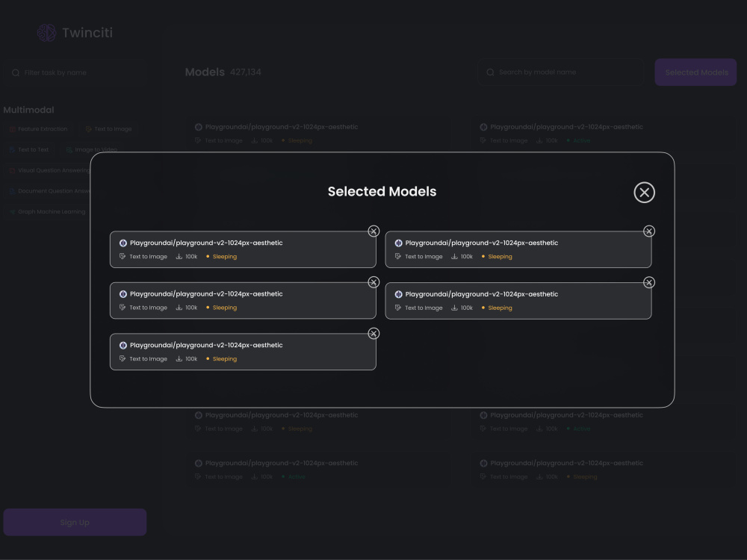747x560 pixels.
Task: Click Text to Image label on middle-left dialog card
Action: (148, 308)
